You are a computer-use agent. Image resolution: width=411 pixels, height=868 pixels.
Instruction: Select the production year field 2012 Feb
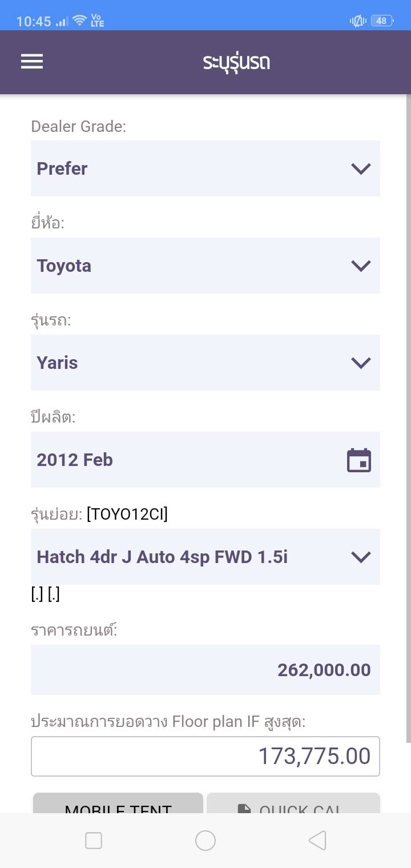188,460
